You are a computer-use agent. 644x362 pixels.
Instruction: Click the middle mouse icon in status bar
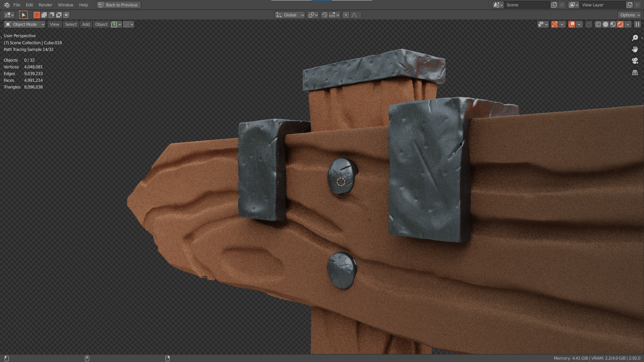coord(87,358)
